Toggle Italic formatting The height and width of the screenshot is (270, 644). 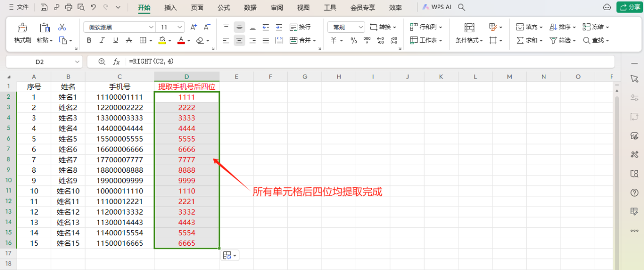[x=103, y=40]
